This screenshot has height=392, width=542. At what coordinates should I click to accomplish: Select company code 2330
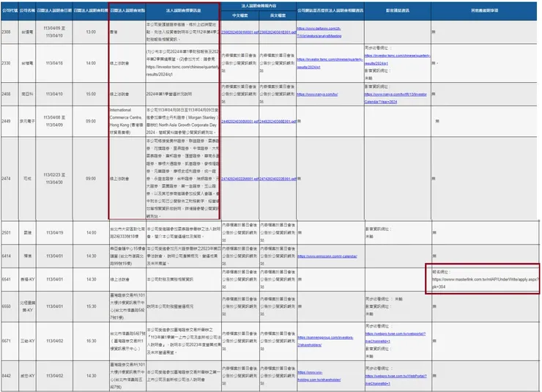coord(6,63)
